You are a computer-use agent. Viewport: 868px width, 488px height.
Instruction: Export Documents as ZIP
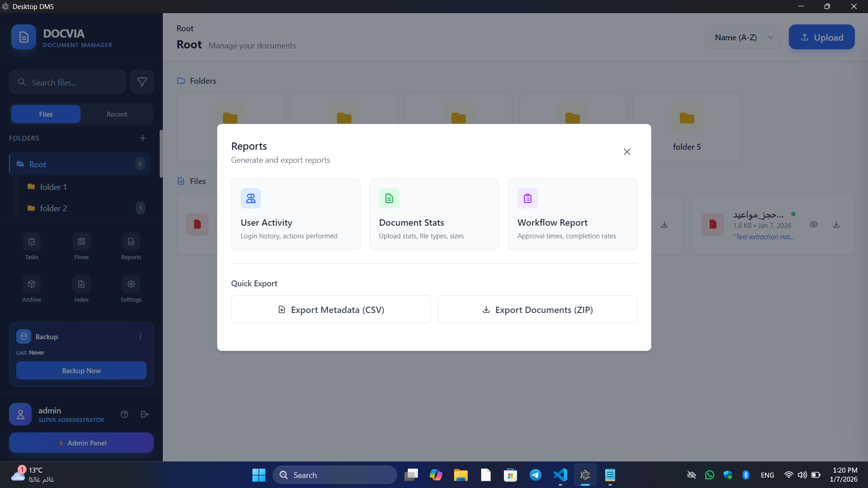(x=537, y=309)
